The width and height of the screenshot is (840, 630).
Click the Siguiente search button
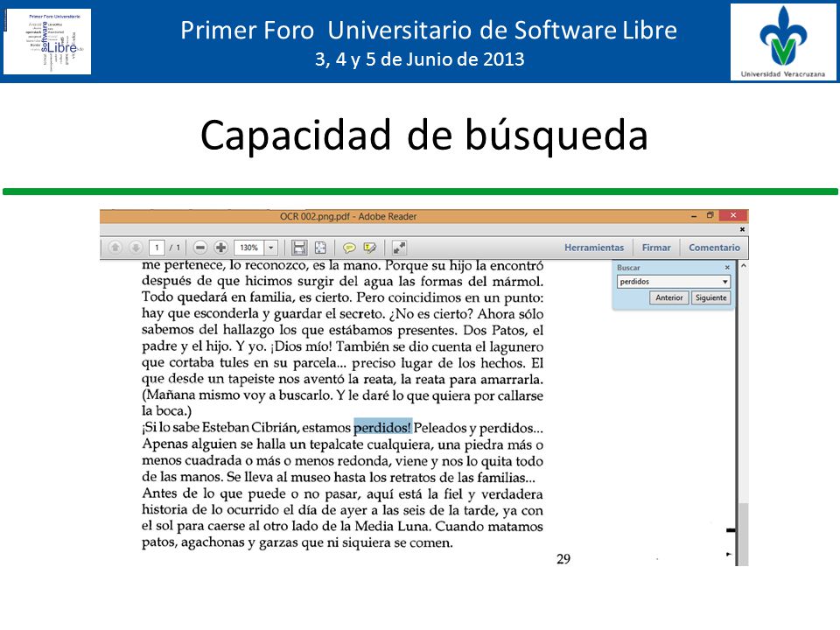point(710,297)
